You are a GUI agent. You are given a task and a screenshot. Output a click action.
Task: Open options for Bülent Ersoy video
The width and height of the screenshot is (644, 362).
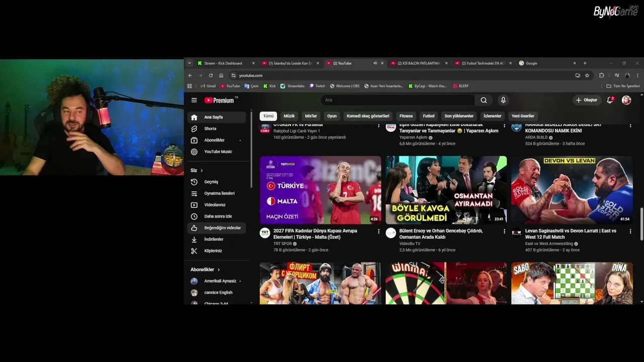(x=505, y=231)
